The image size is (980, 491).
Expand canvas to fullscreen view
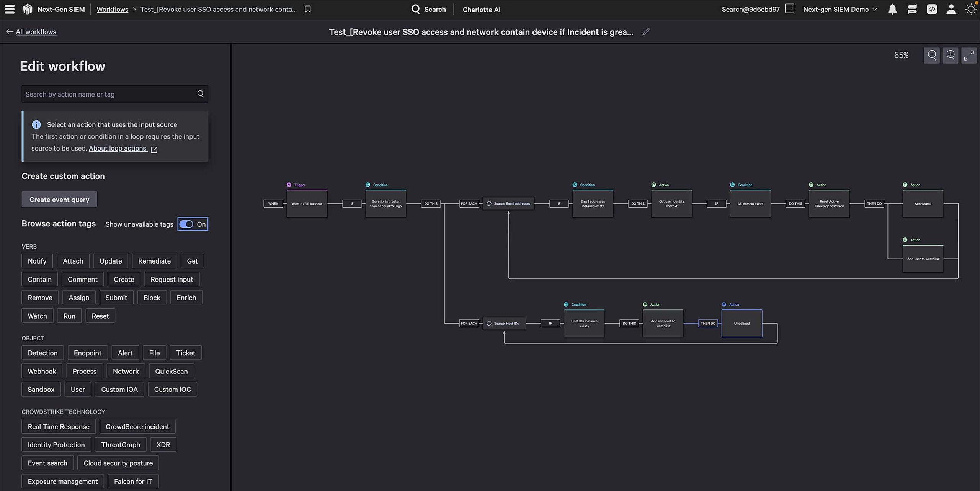pyautogui.click(x=969, y=56)
